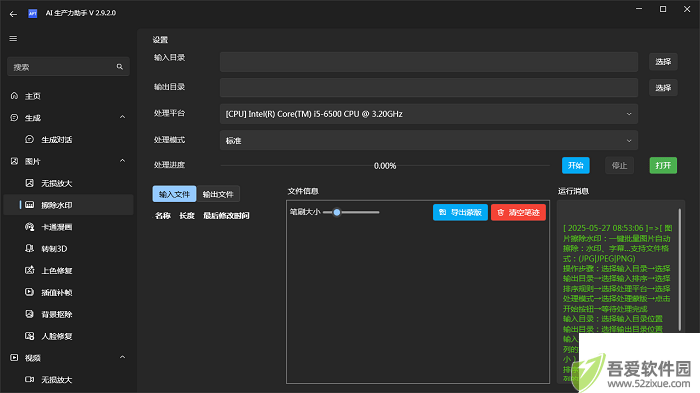Click the 插值补帧 icon
This screenshot has width=700, height=393.
pos(29,292)
